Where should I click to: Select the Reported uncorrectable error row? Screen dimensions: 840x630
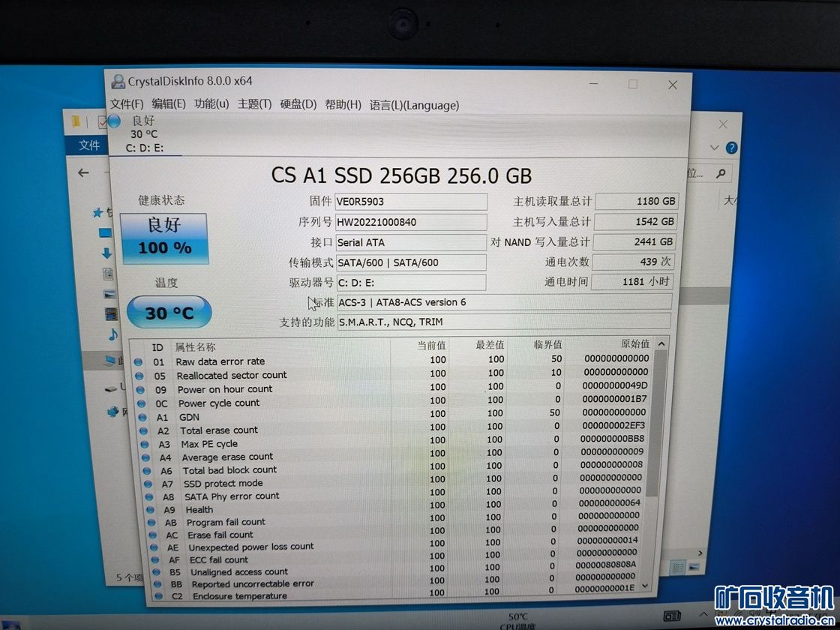click(398, 582)
